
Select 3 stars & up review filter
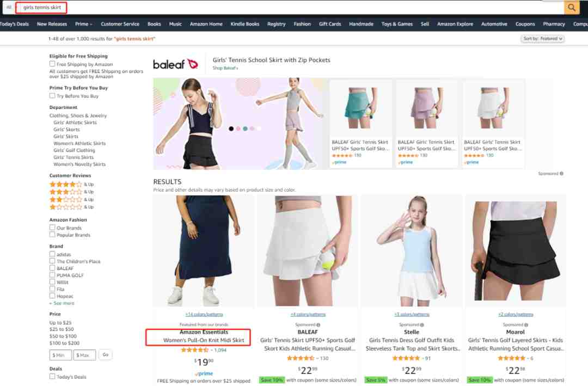[x=72, y=192]
